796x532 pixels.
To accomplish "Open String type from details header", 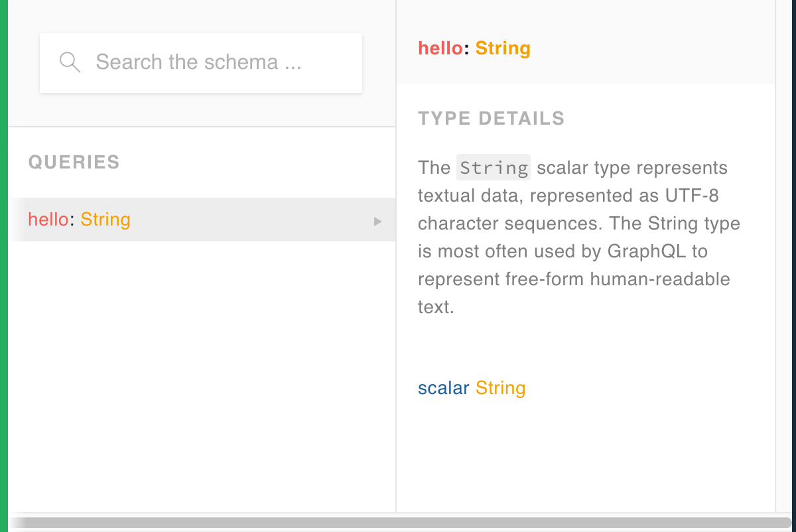I will pos(503,48).
